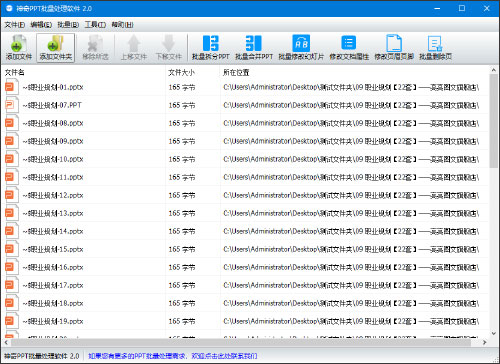Select file name ~$职业规划-11.pptx

tap(53, 177)
